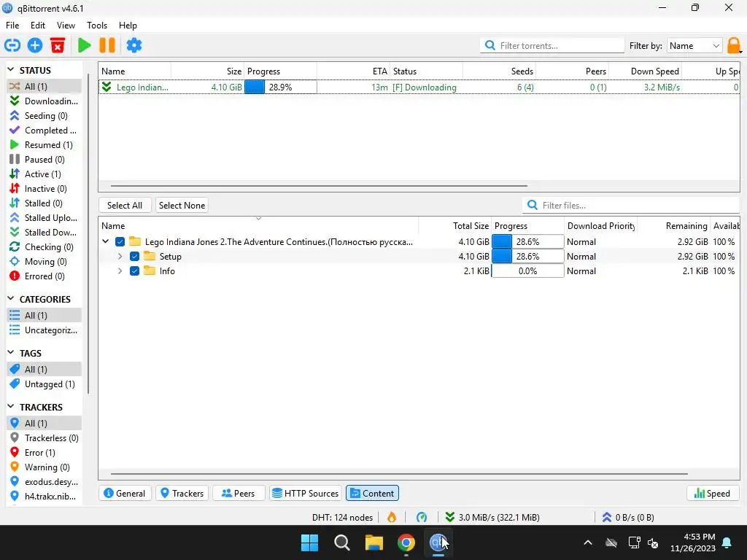
Task: Select Seeding (0) status filter
Action: 44,116
